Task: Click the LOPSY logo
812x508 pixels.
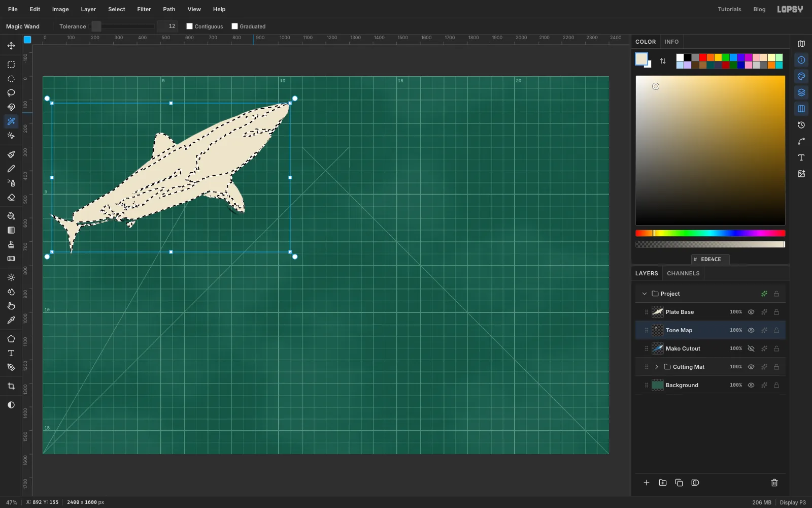Action: point(790,9)
